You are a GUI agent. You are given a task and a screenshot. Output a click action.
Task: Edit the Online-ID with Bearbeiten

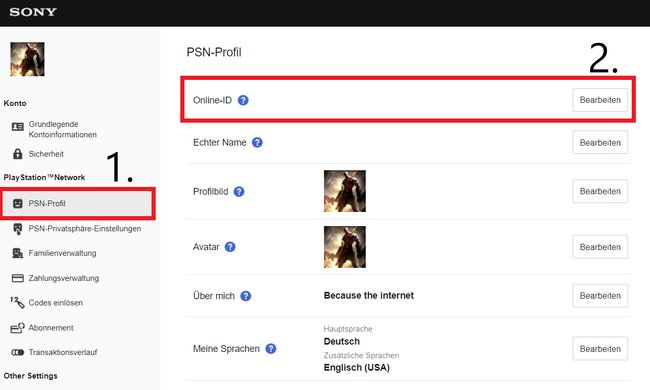point(600,100)
